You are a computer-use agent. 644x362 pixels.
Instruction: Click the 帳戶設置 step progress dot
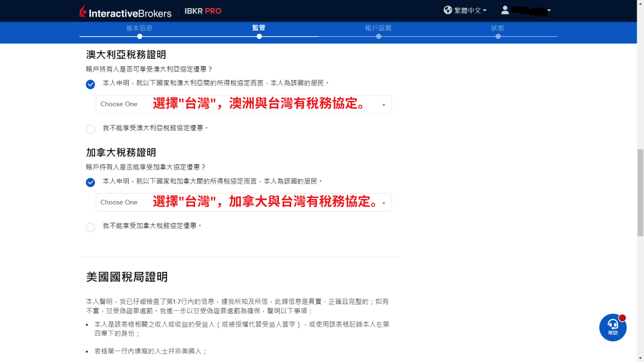tap(378, 36)
